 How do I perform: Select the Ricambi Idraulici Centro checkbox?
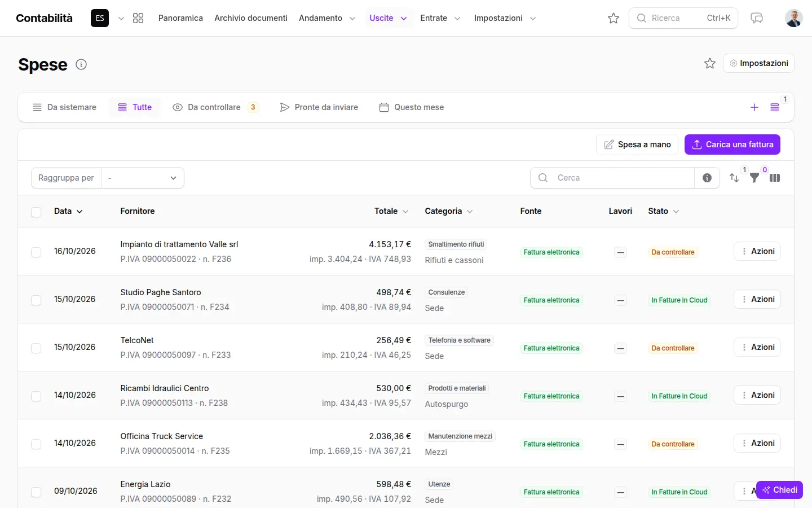(x=36, y=396)
